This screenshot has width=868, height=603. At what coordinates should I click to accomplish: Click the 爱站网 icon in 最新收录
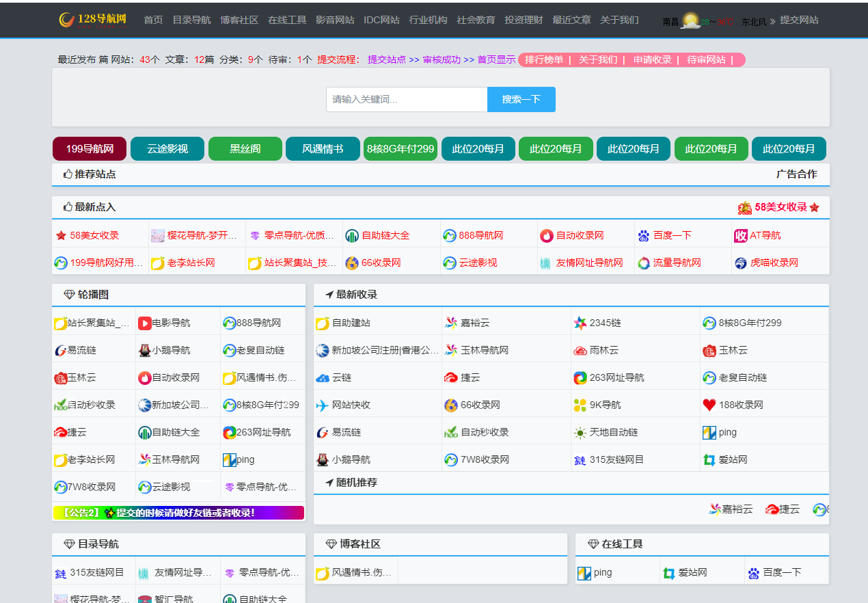coord(709,459)
